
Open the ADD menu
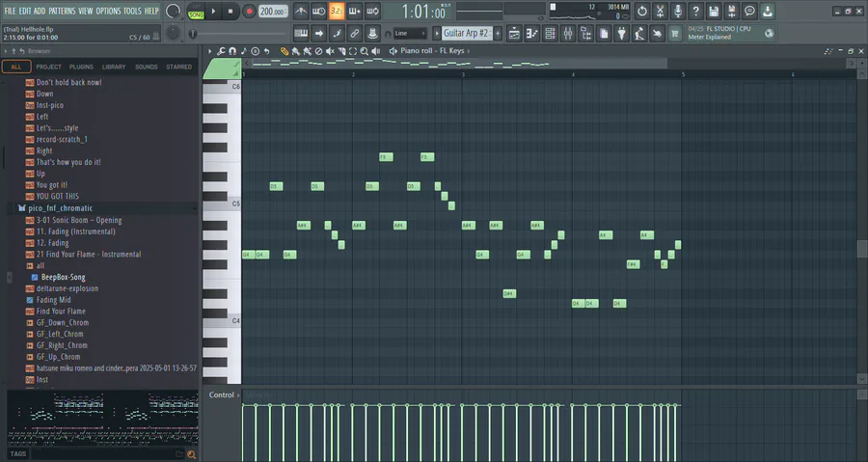tap(40, 11)
